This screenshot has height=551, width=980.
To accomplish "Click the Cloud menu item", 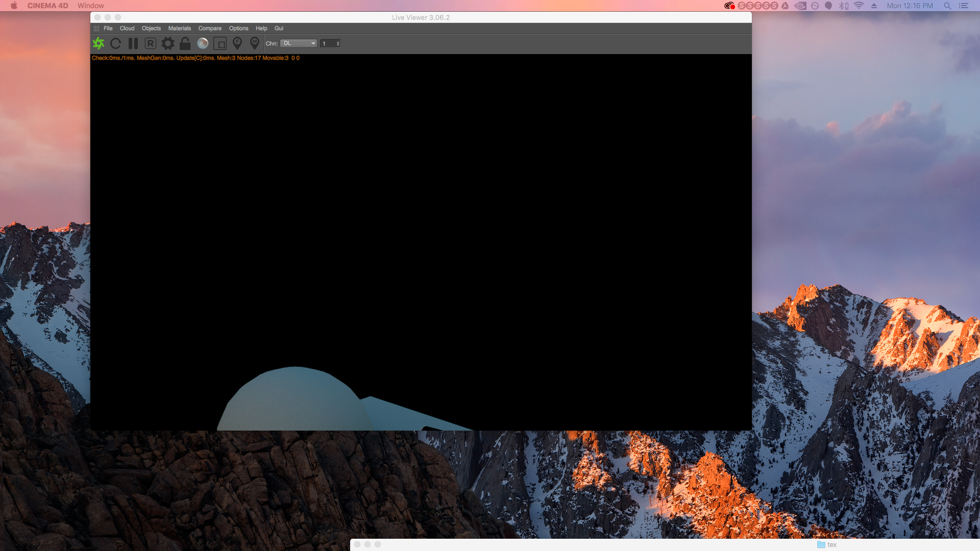I will [127, 29].
